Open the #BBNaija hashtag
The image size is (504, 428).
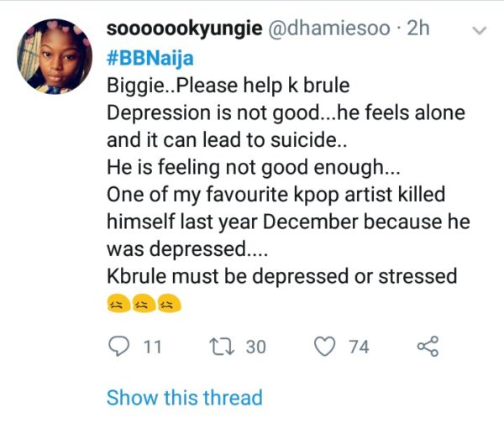pos(146,58)
